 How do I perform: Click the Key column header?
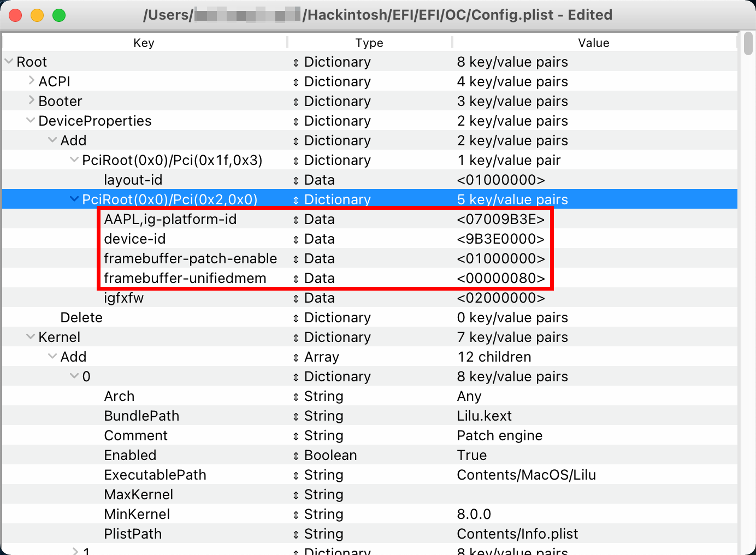click(x=144, y=43)
